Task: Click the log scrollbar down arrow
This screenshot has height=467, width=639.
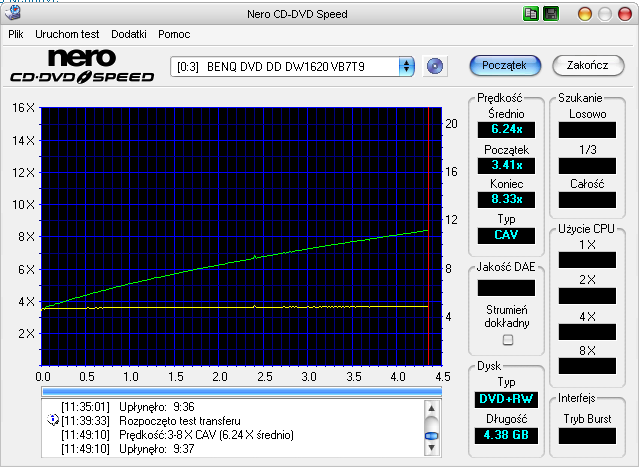Action: tap(431, 448)
